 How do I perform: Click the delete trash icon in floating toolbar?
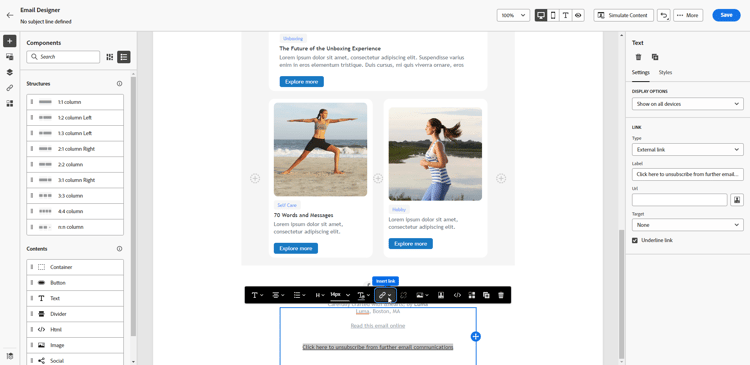click(x=501, y=295)
